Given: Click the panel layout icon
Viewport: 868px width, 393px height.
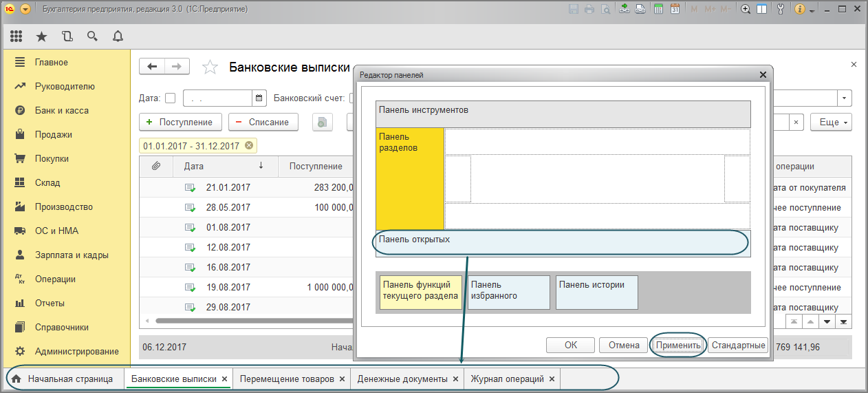Looking at the screenshot, I should 761,10.
